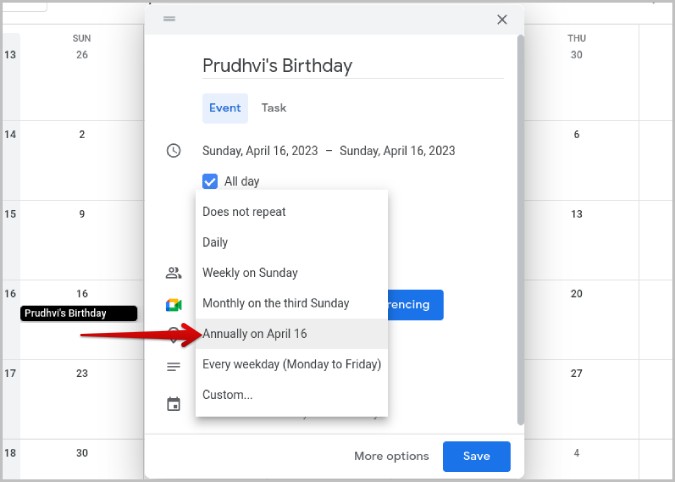
Task: Click the add guests people icon
Action: pyautogui.click(x=173, y=273)
